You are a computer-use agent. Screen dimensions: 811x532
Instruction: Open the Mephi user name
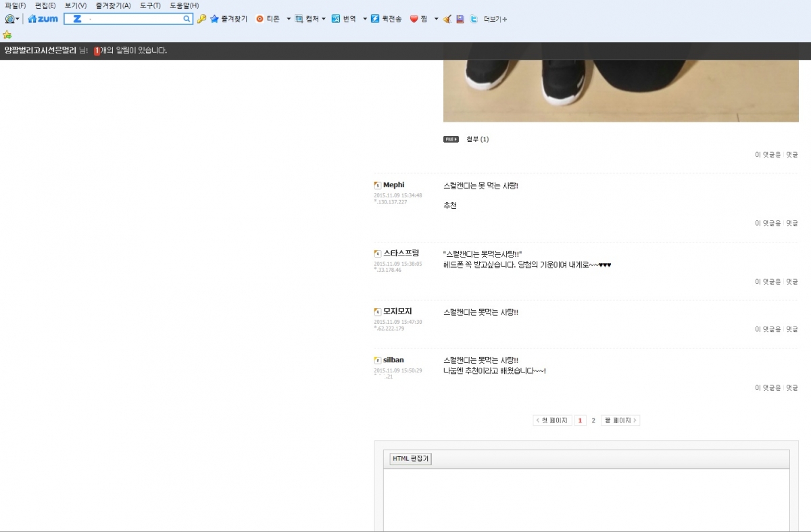[x=394, y=185]
